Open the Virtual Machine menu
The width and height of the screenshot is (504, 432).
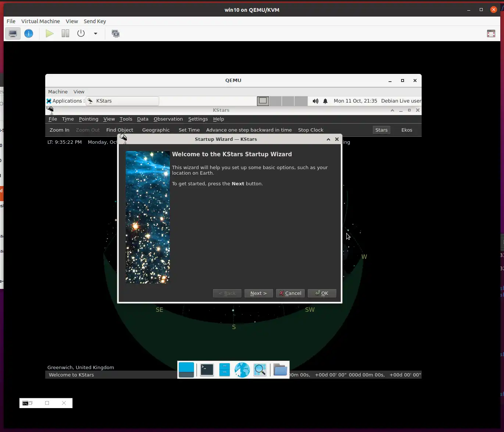(x=40, y=21)
